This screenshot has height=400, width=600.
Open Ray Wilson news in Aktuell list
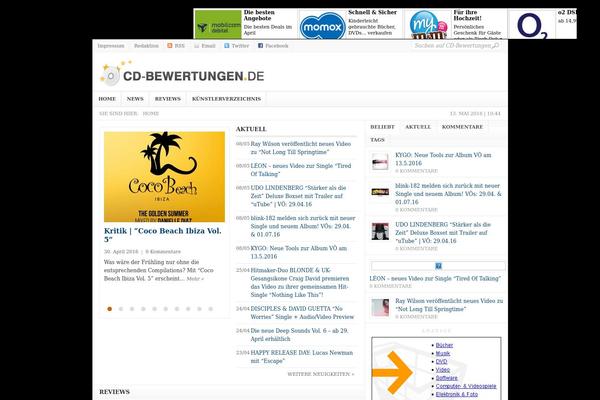pos(301,148)
